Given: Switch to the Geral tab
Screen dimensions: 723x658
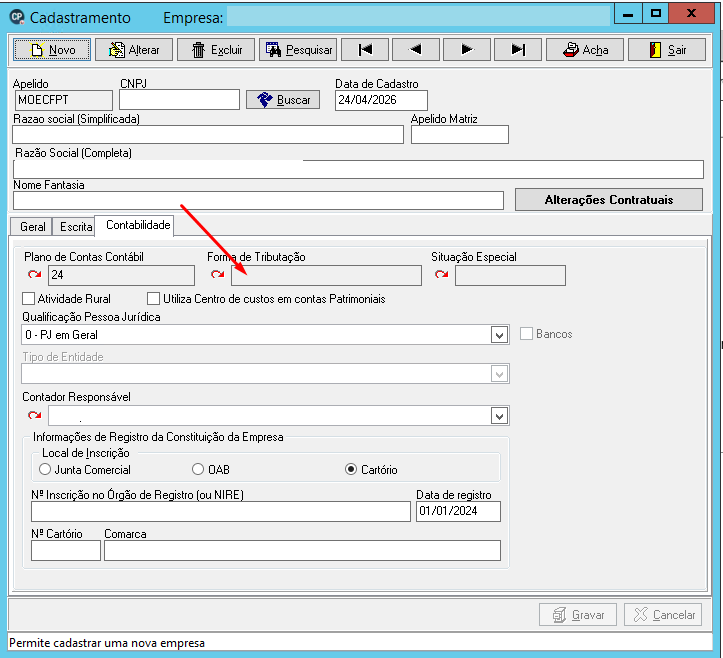Looking at the screenshot, I should (x=32, y=227).
